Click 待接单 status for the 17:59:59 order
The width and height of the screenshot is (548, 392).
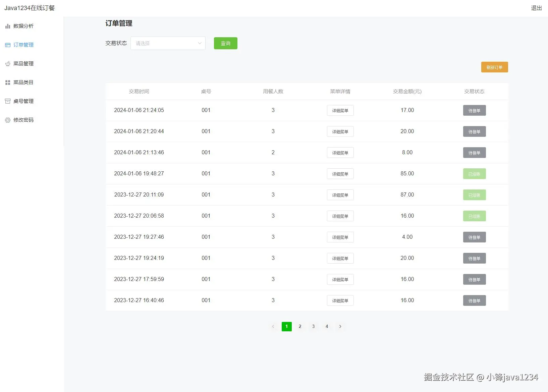[474, 279]
